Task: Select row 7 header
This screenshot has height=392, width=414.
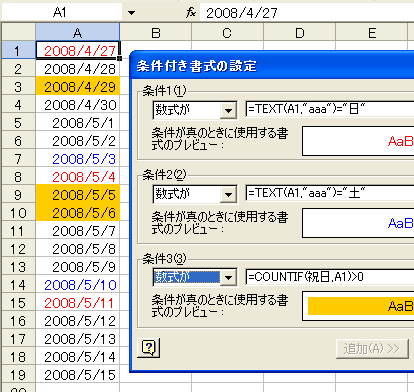Action: point(19,159)
